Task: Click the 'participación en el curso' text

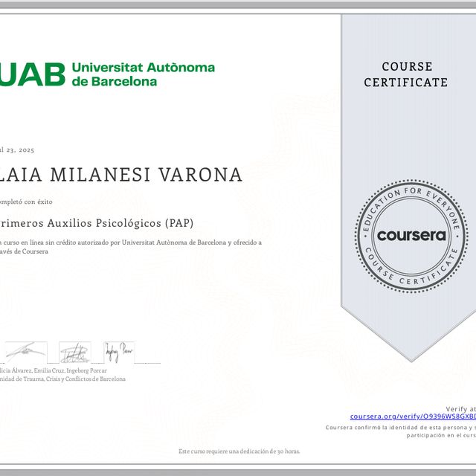Action: tap(441, 435)
